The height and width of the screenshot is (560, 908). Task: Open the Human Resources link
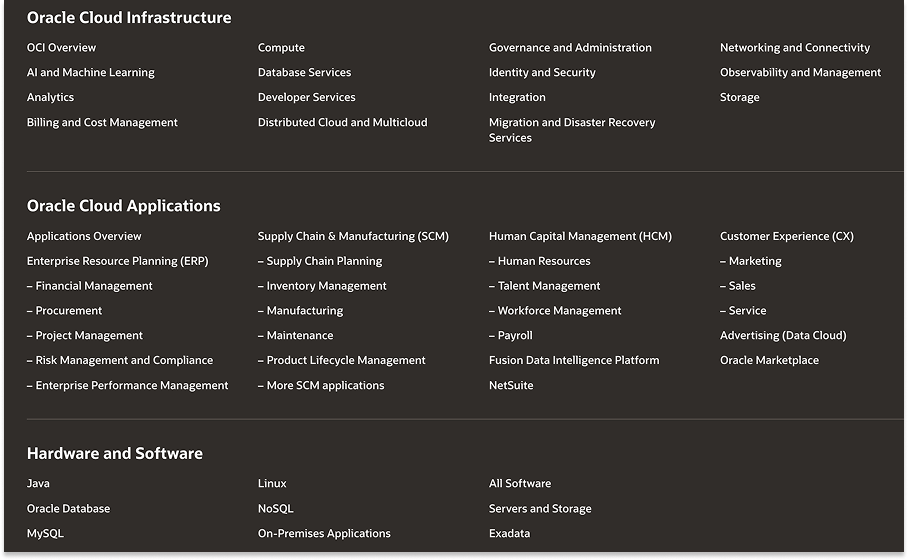click(540, 261)
